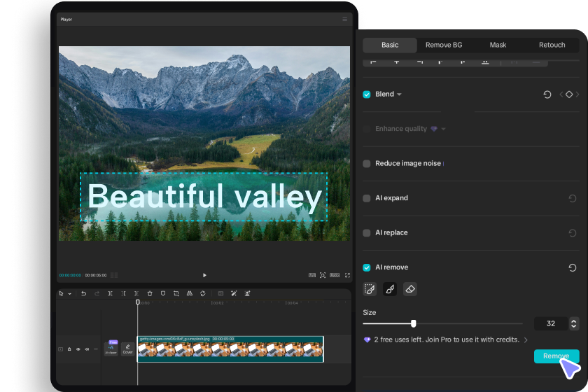Enter fullscreen preview mode
This screenshot has height=392, width=588.
pyautogui.click(x=348, y=275)
